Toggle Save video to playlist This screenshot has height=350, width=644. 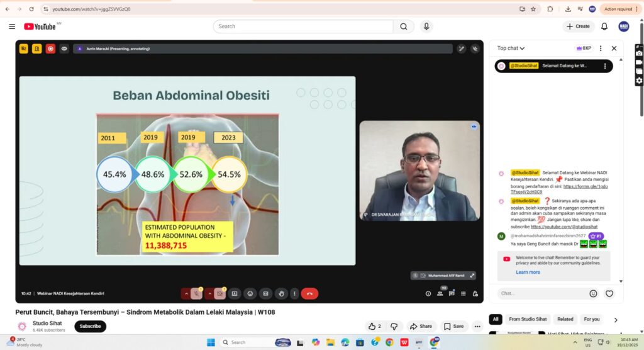[x=453, y=326]
